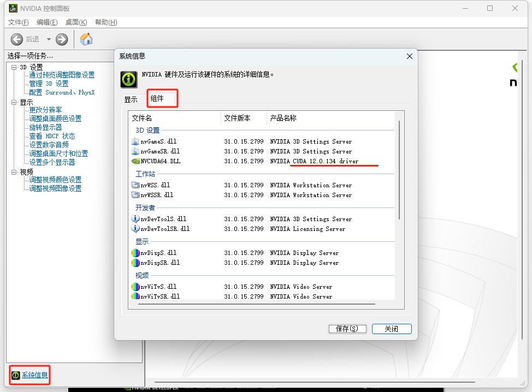Click the NVIDIA Control Panel title bar icon
Screen dimensions: 532x392
[13, 8]
